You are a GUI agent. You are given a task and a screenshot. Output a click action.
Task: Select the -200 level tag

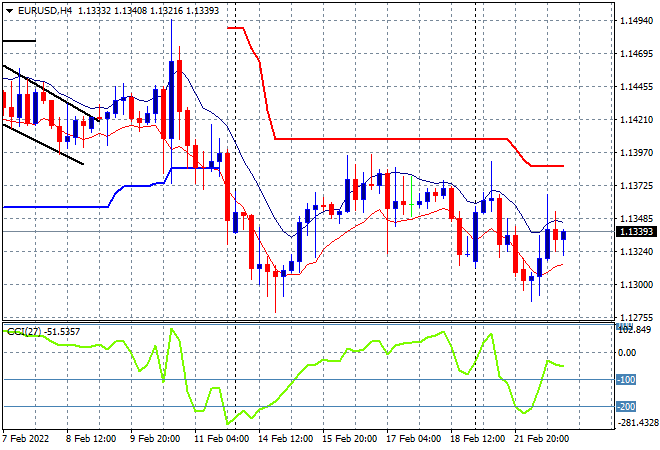tap(626, 407)
